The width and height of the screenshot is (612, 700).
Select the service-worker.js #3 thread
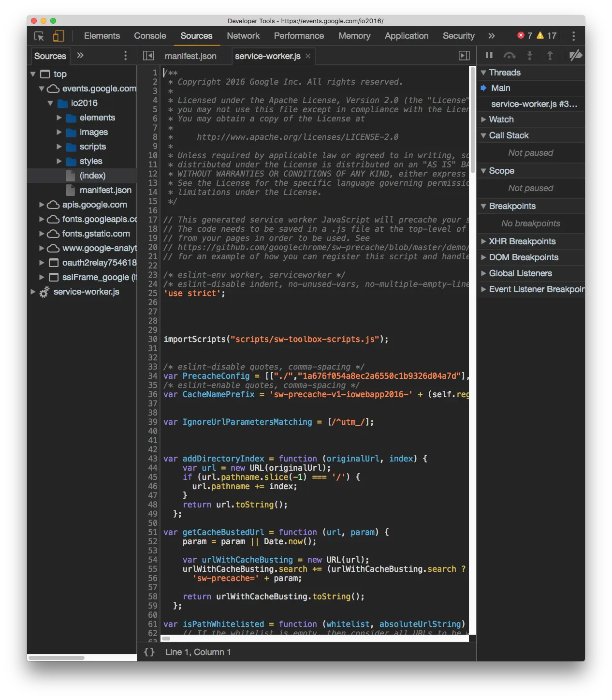pos(531,104)
